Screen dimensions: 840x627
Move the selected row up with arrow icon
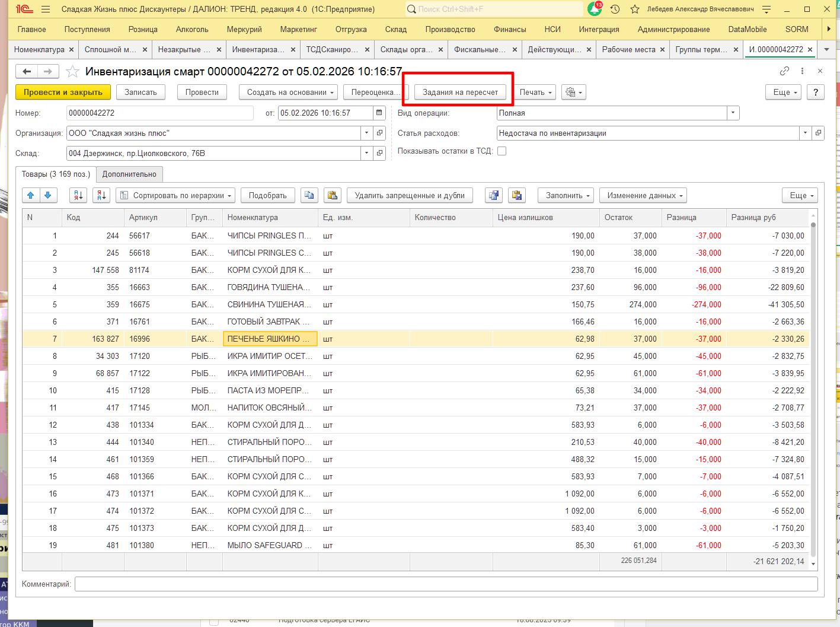click(x=31, y=195)
